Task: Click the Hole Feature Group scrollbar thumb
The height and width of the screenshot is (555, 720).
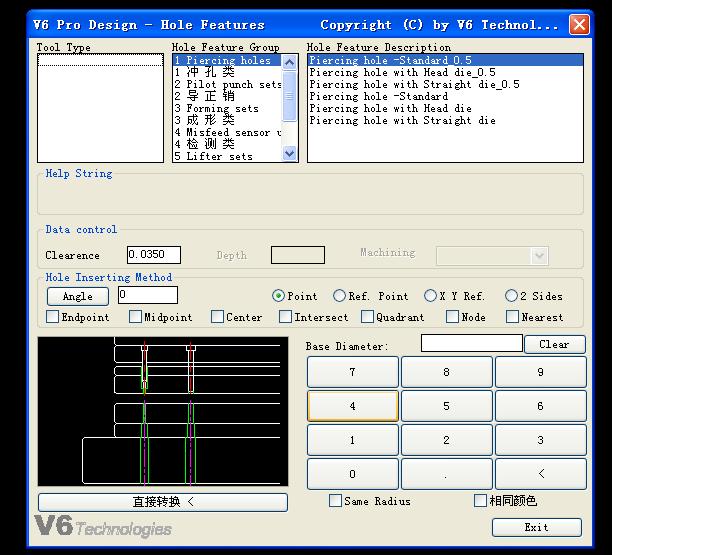Action: click(x=289, y=95)
